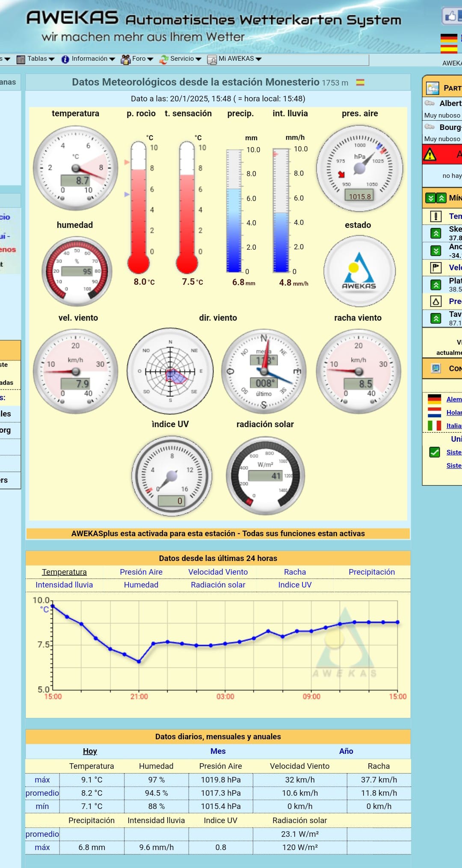This screenshot has height=868, width=462.
Task: Open the Radiación solar chart link
Action: 218,585
